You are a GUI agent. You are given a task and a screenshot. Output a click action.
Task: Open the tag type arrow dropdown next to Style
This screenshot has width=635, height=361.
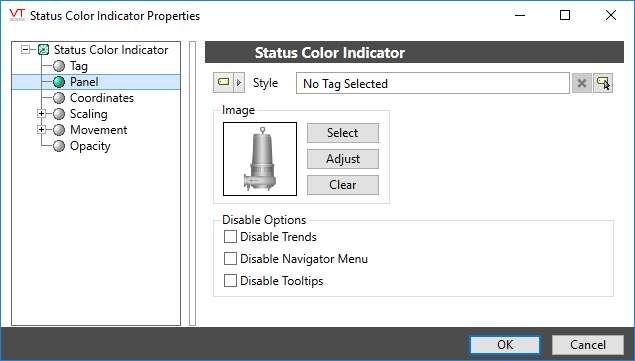[x=239, y=83]
